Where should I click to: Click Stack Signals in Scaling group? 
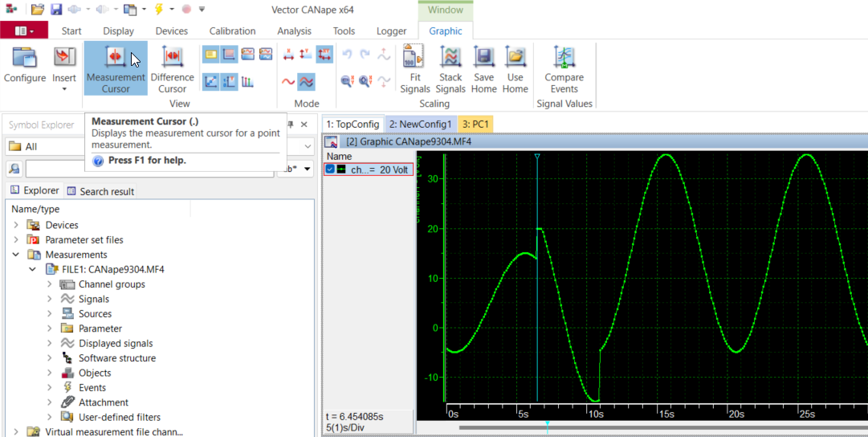coord(450,69)
